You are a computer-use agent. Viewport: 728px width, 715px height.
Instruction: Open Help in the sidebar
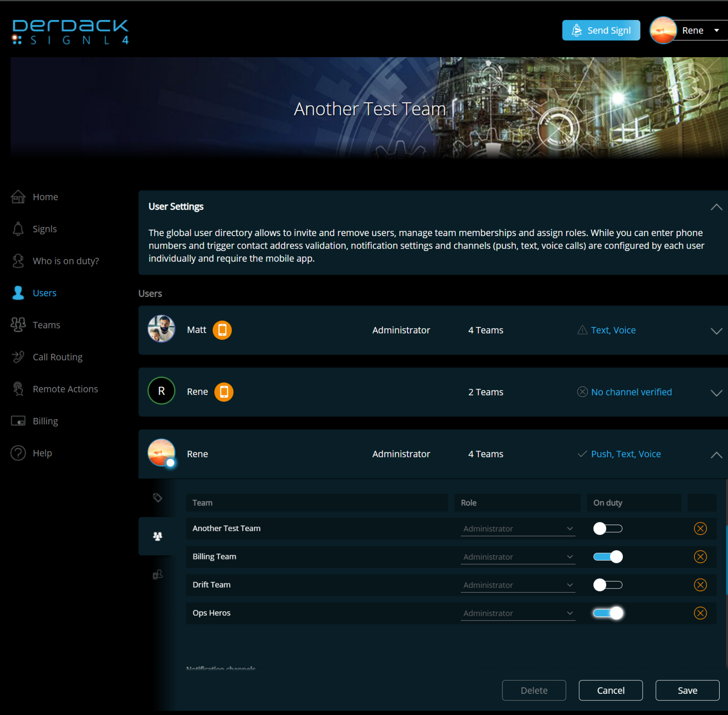pyautogui.click(x=42, y=453)
